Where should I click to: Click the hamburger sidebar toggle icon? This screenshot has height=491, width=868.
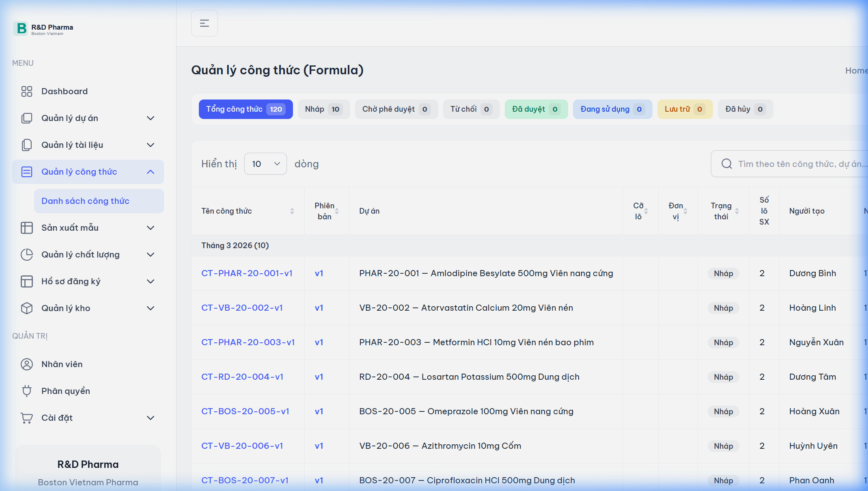(204, 23)
